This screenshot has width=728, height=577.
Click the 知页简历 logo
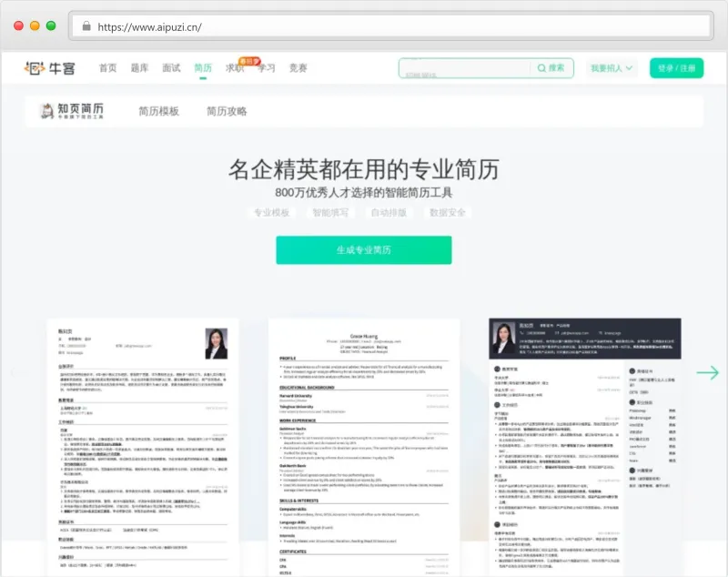72,111
